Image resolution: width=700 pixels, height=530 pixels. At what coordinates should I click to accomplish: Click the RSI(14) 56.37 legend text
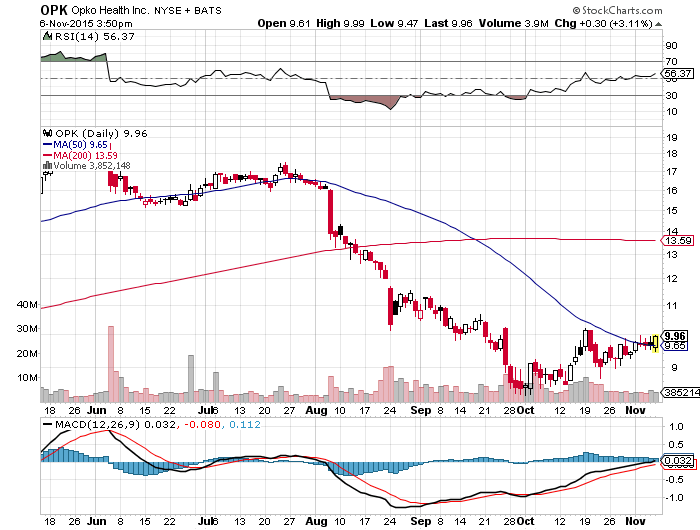(95, 37)
